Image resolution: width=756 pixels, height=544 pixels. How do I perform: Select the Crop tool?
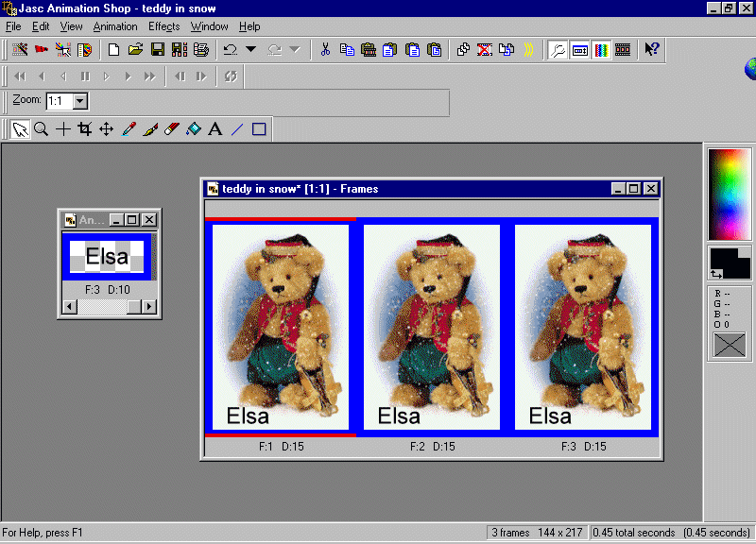pyautogui.click(x=84, y=129)
